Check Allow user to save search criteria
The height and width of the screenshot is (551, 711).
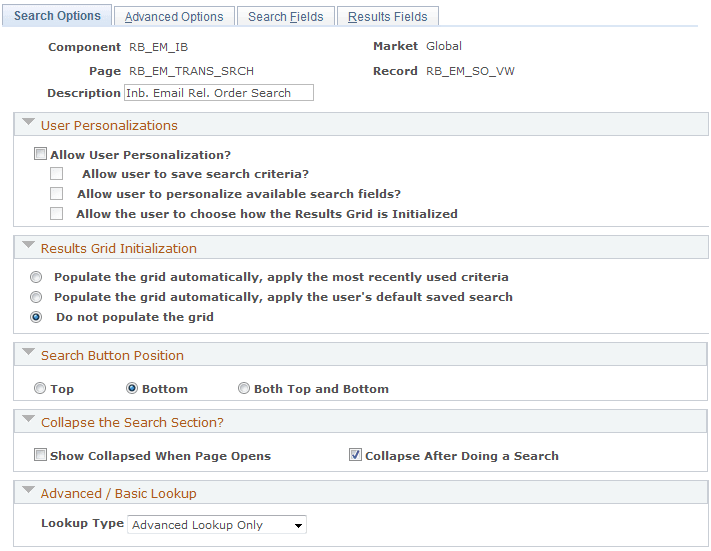pyautogui.click(x=57, y=174)
